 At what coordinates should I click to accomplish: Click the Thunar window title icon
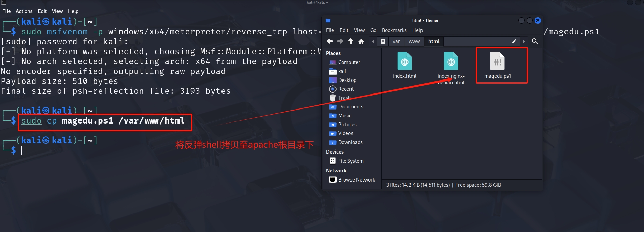[x=328, y=20]
